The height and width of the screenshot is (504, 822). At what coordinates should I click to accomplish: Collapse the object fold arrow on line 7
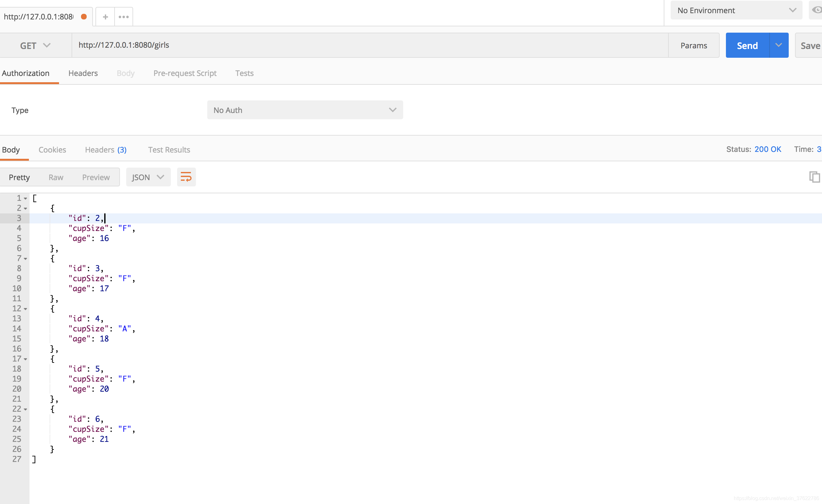tap(25, 259)
